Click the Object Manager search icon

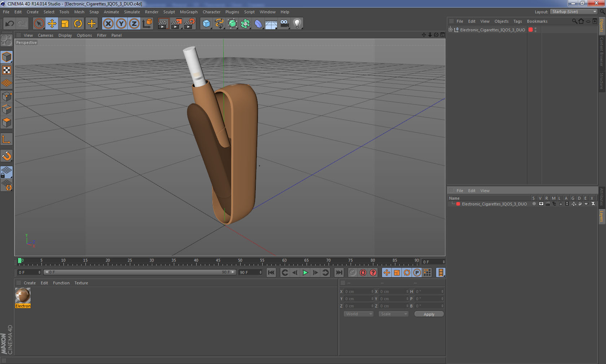click(575, 21)
